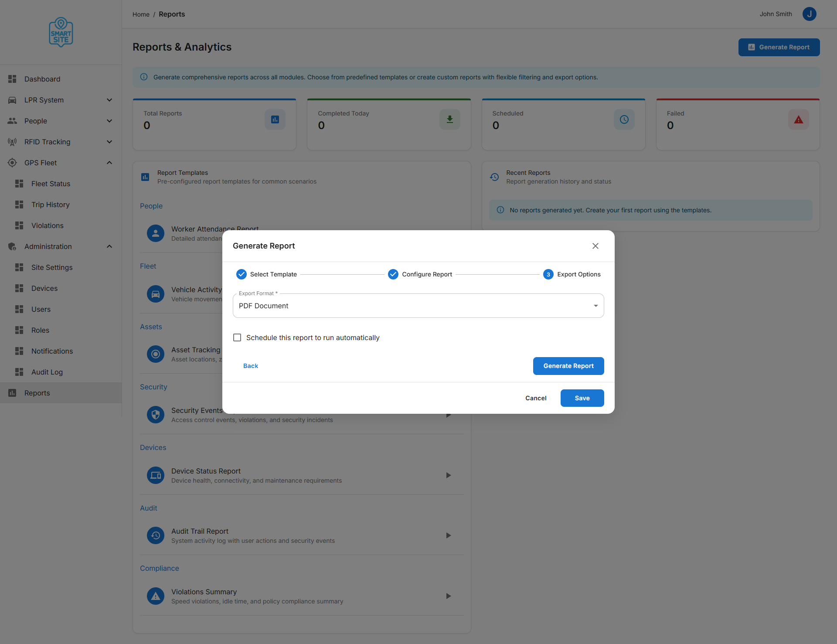This screenshot has height=644, width=837.
Task: Click the Violations Summary warning icon
Action: click(x=156, y=596)
